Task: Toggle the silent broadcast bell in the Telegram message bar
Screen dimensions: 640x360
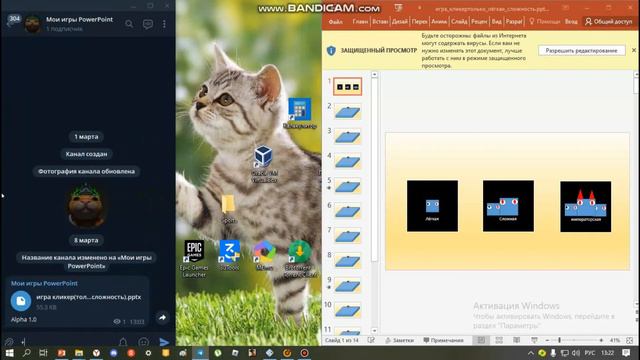Action: (123, 342)
